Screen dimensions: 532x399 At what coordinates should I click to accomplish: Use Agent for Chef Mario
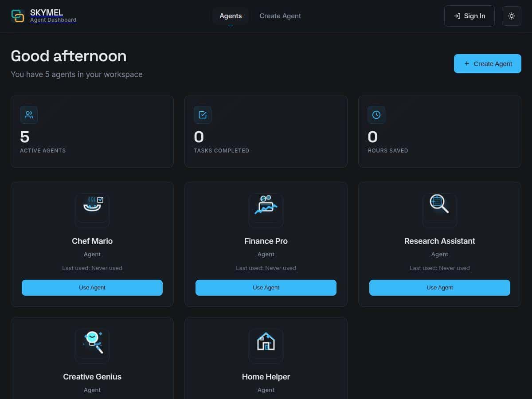tap(92, 287)
